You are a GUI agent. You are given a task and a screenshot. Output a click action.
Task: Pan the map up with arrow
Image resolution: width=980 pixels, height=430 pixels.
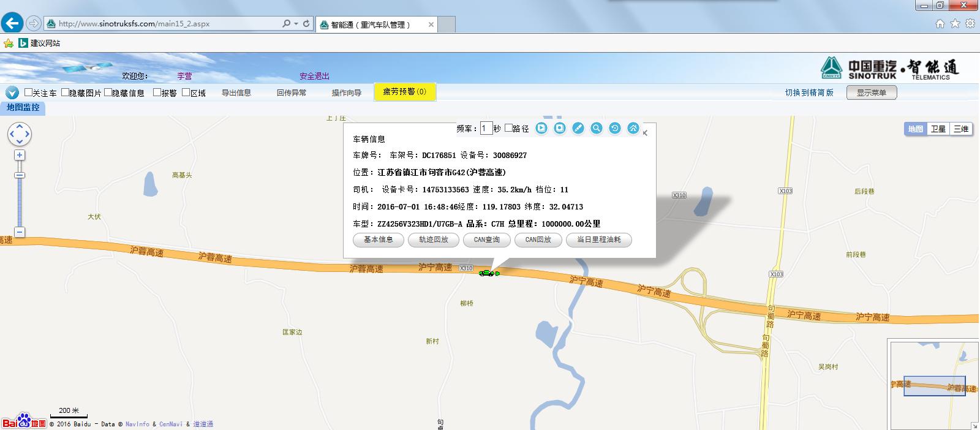click(20, 126)
